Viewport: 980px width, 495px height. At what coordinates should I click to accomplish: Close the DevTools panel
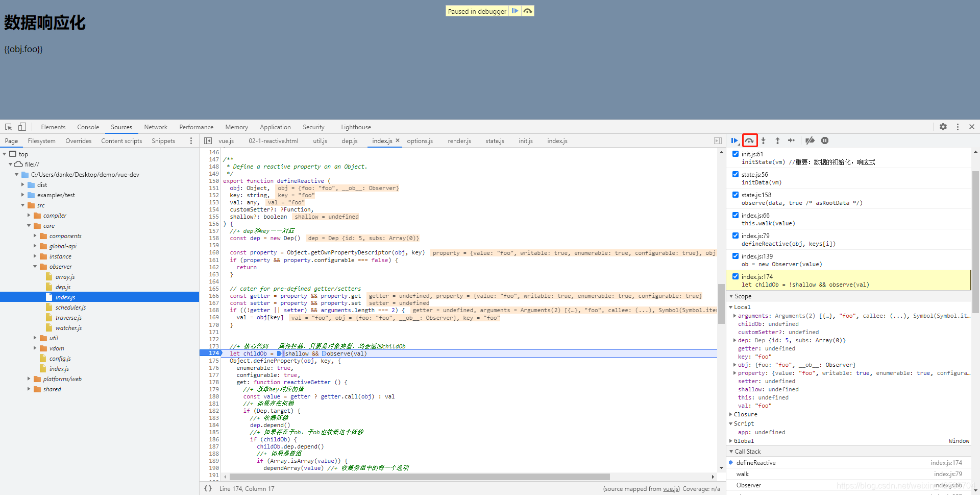tap(972, 127)
